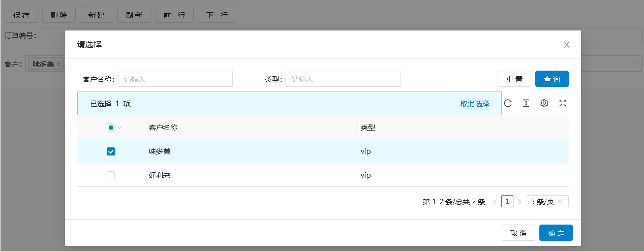Focus the 客户名称 input field
This screenshot has width=644, height=251.
tap(175, 79)
